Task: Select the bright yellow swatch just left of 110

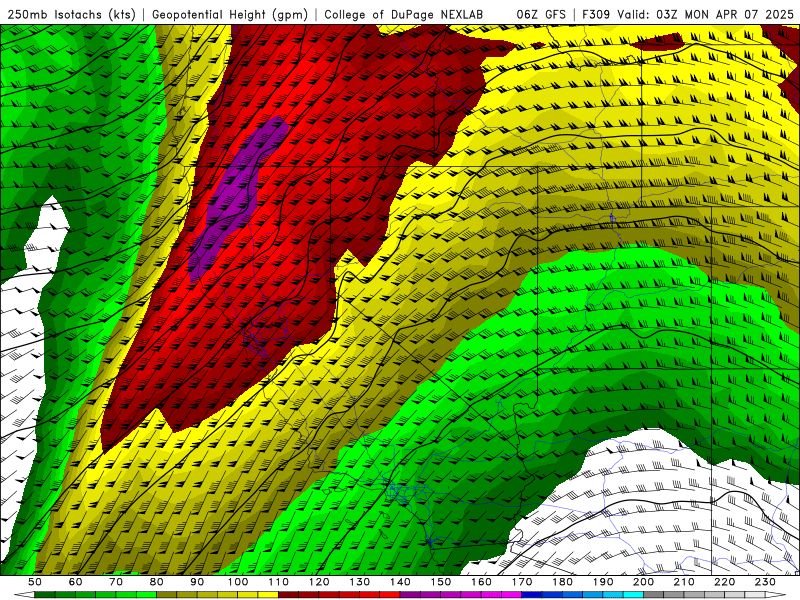Action: [268, 595]
